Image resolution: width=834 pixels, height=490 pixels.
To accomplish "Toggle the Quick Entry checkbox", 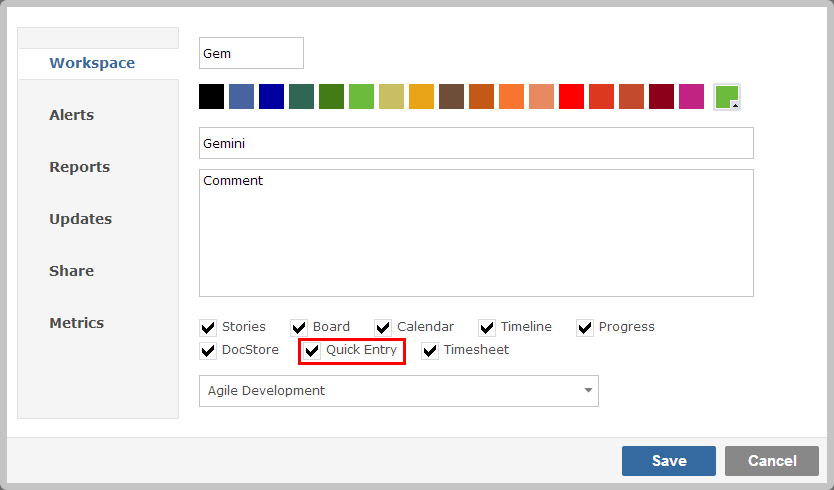I will point(312,351).
